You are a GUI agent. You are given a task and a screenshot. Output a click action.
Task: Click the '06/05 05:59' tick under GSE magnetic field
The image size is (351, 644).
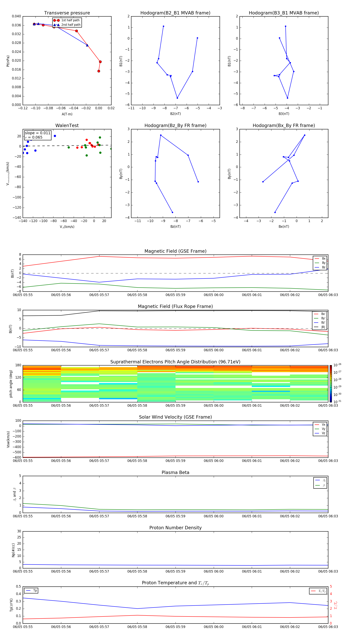click(x=175, y=295)
